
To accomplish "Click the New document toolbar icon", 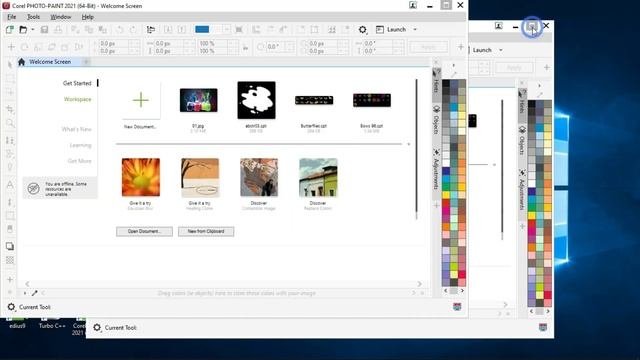I will (x=10, y=29).
